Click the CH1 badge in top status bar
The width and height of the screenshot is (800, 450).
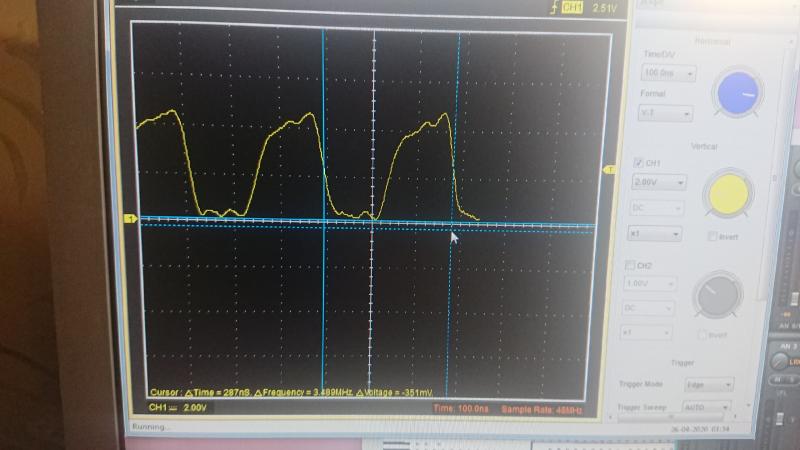tap(572, 7)
